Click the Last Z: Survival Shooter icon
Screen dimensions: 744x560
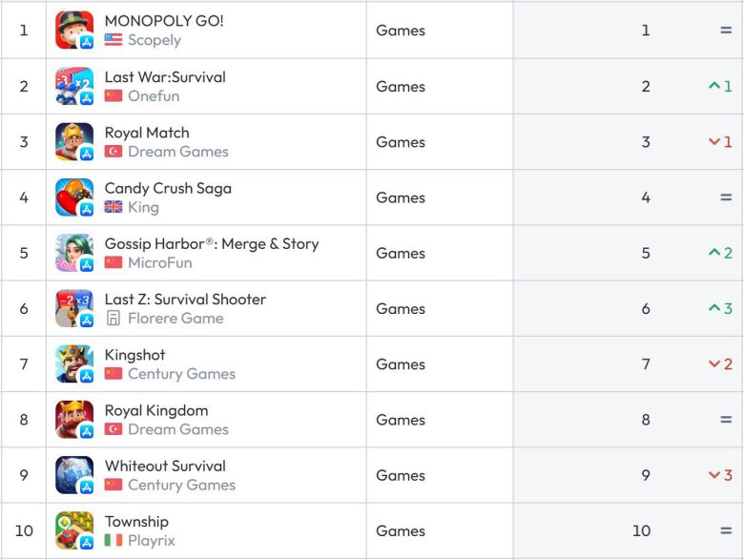74,308
